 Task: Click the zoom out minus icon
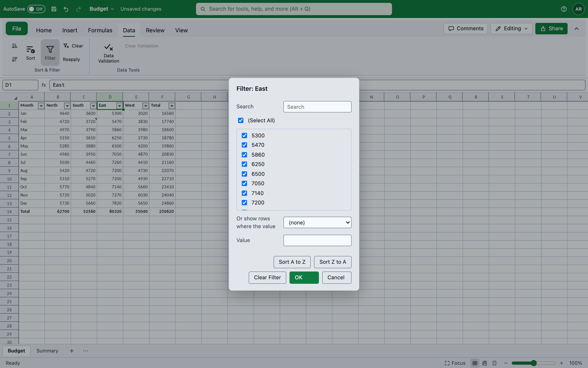coord(506,363)
